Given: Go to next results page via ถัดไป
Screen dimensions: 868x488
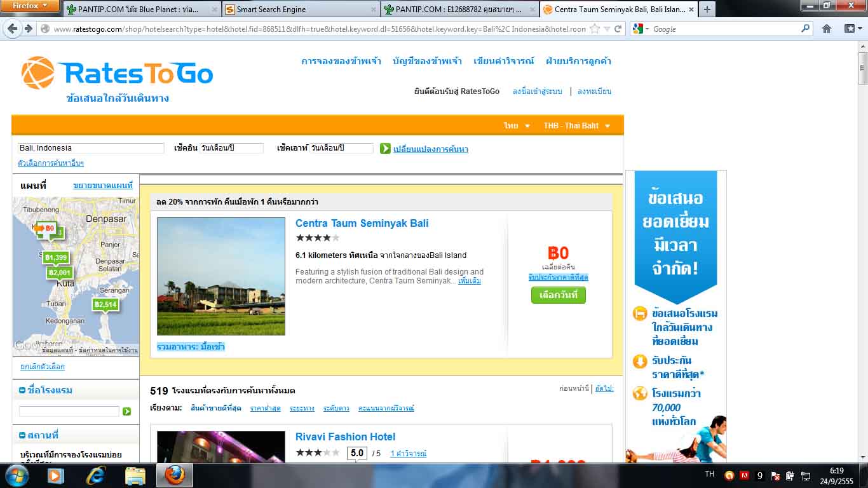Looking at the screenshot, I should click(604, 388).
